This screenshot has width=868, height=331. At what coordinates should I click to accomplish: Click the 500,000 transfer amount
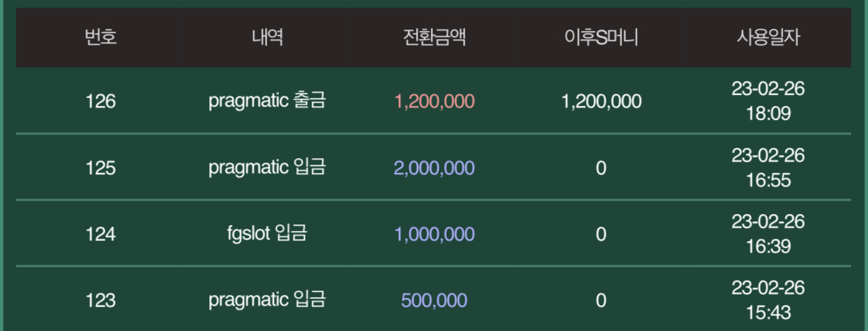pos(434,301)
